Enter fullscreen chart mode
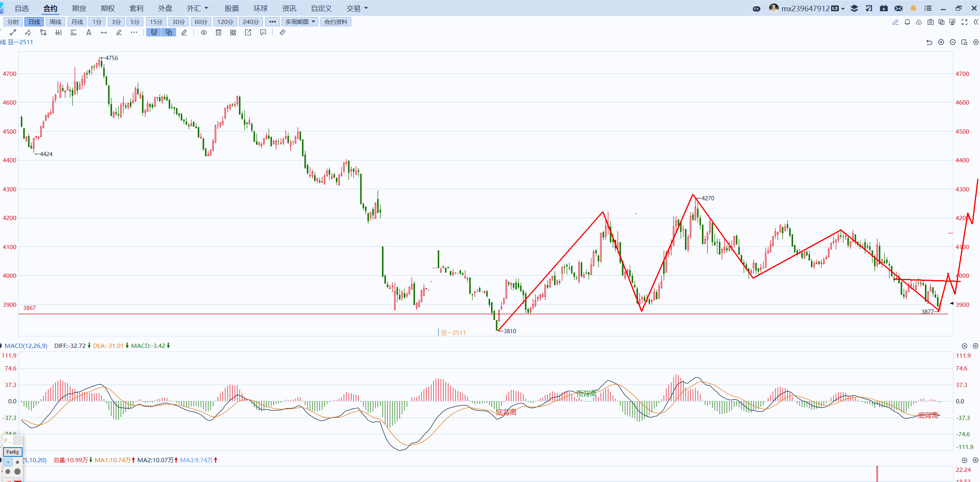Image resolution: width=980 pixels, height=482 pixels. click(x=964, y=22)
